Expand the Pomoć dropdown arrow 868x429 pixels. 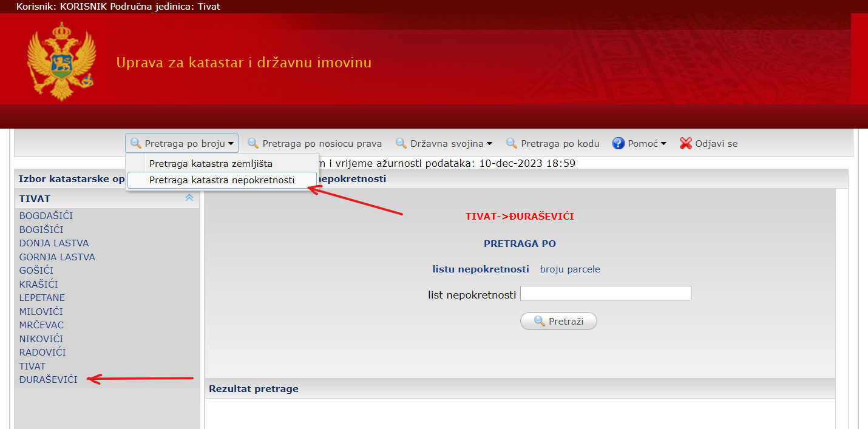[x=663, y=144]
